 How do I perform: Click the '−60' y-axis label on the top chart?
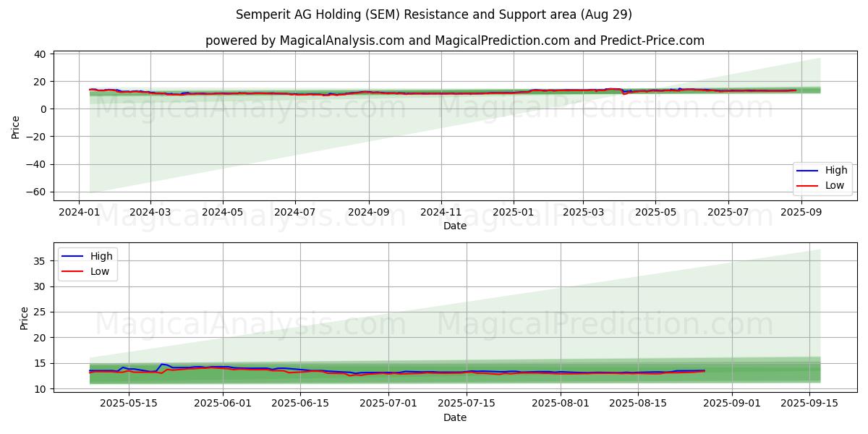coord(37,192)
